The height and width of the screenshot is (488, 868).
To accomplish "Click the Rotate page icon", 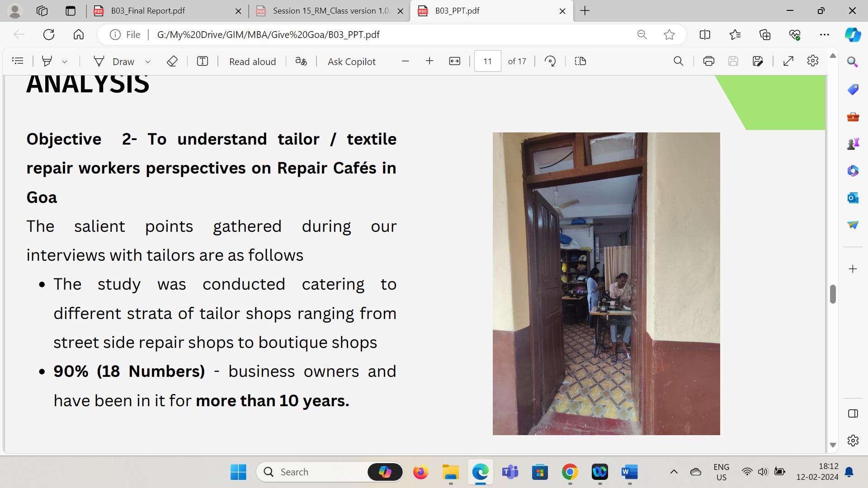I will (550, 61).
